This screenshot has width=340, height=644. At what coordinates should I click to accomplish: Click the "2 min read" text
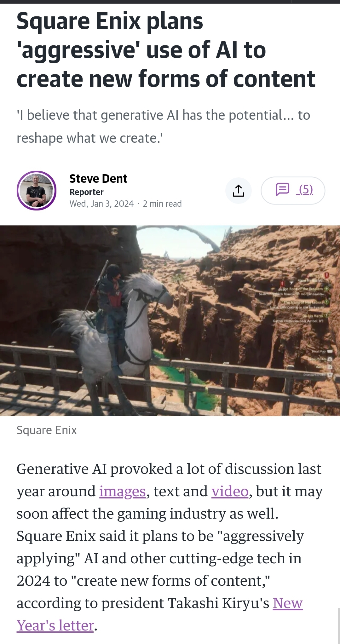pos(162,204)
